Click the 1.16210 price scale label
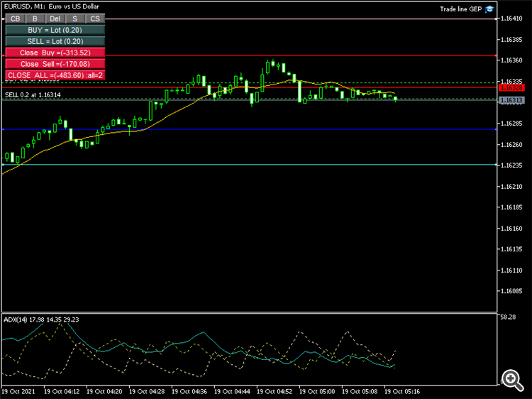The image size is (532, 399). click(511, 187)
